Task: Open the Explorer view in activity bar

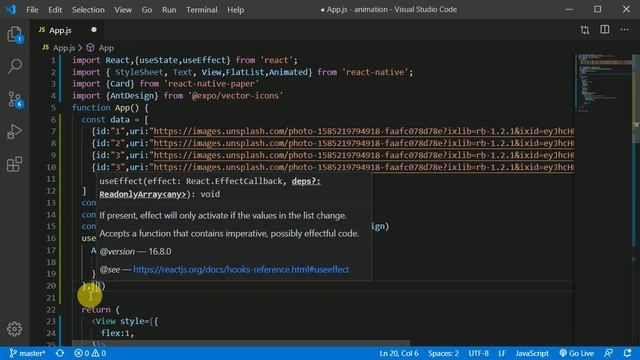Action: click(15, 34)
